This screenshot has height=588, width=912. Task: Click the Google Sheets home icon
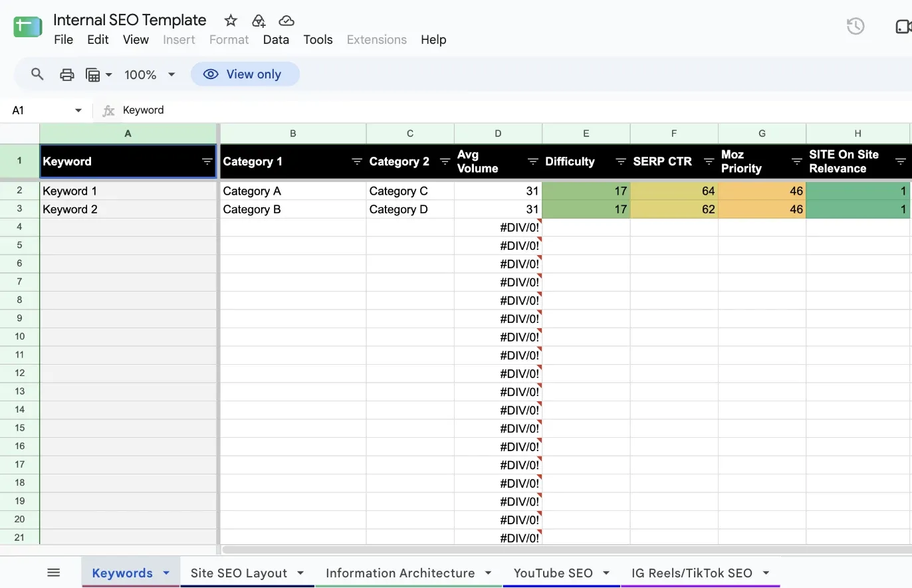[x=27, y=27]
